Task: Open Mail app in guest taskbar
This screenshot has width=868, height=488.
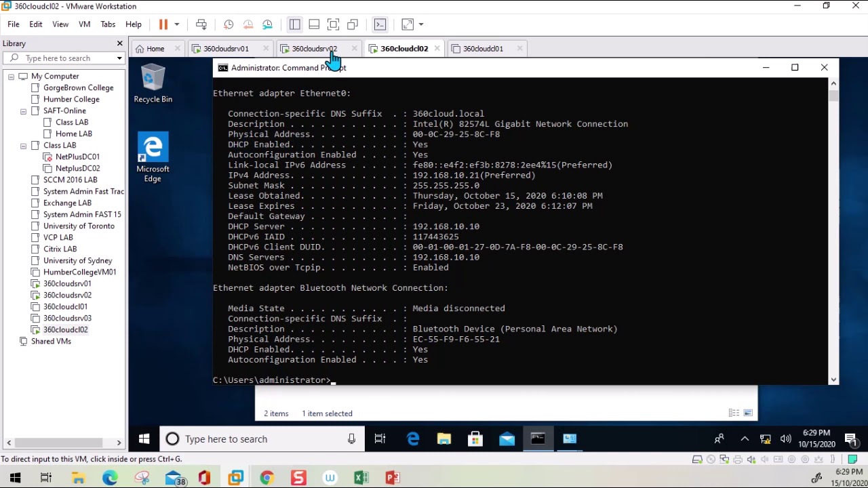Action: 507,439
